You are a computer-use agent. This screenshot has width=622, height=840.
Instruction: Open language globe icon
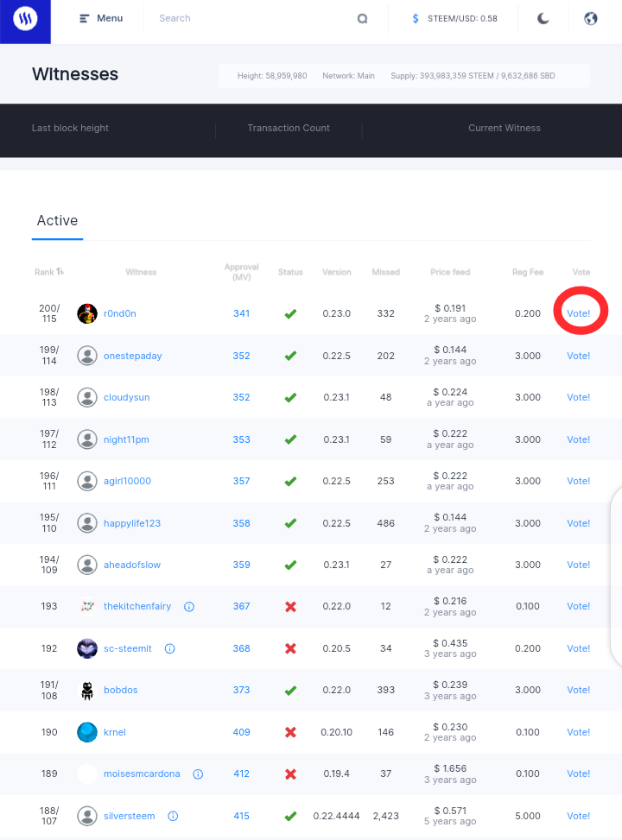pos(590,19)
